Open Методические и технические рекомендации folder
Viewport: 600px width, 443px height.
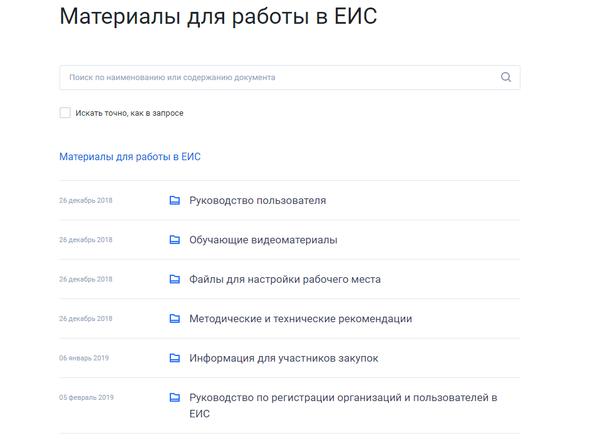300,319
